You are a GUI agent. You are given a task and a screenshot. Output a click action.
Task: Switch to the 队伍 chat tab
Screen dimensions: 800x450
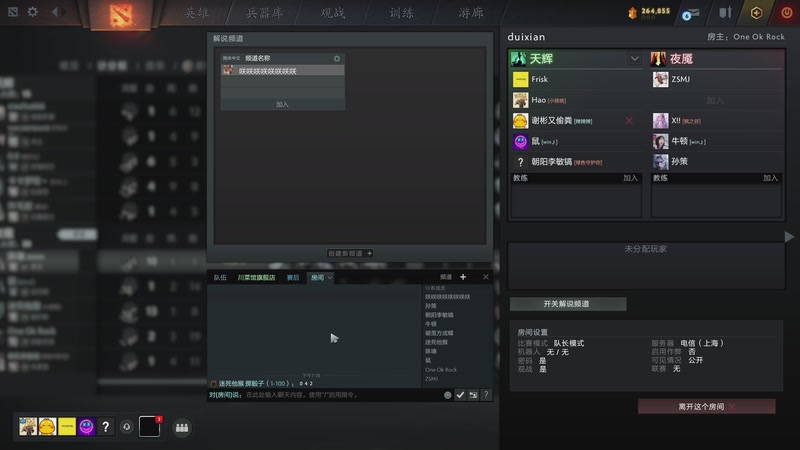point(220,278)
